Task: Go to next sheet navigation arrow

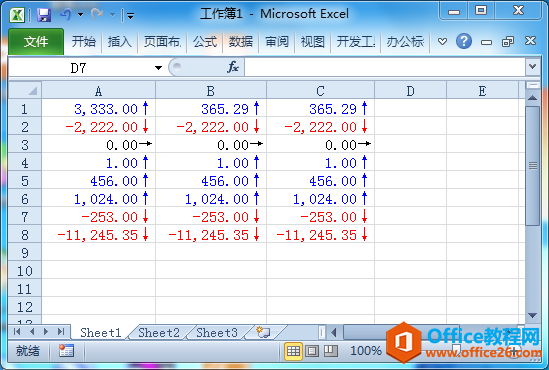Action: click(46, 331)
